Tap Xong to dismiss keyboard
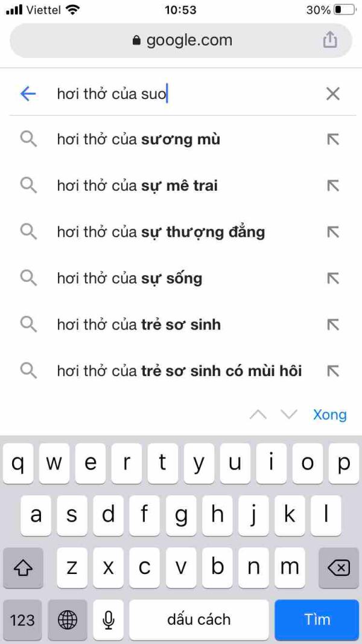The height and width of the screenshot is (644, 362). (329, 415)
